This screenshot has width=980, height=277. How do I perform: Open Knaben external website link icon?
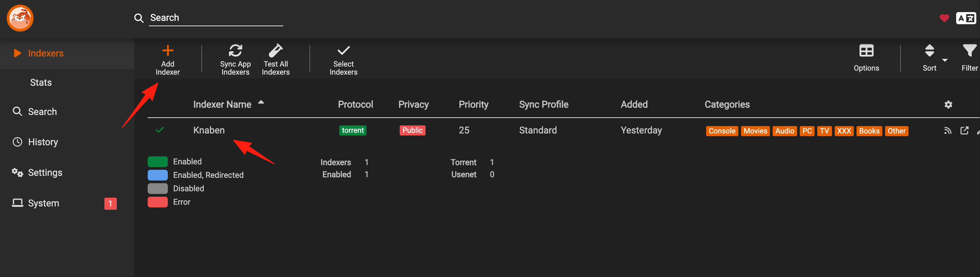click(965, 131)
